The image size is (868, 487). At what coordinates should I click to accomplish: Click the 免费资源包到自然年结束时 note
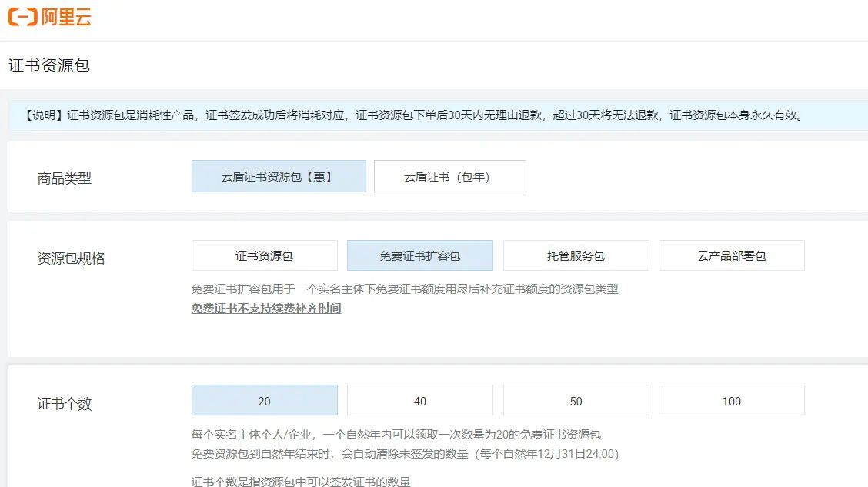[405, 454]
